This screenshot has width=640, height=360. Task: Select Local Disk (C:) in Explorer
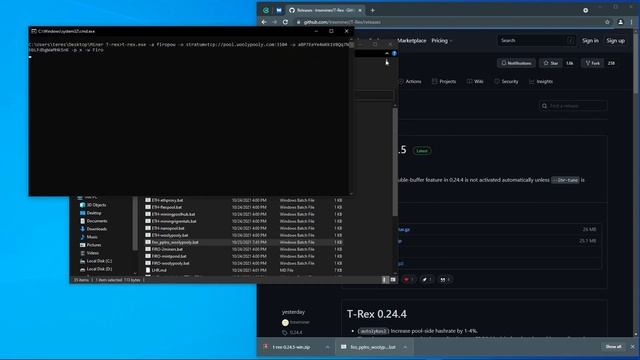point(96,261)
